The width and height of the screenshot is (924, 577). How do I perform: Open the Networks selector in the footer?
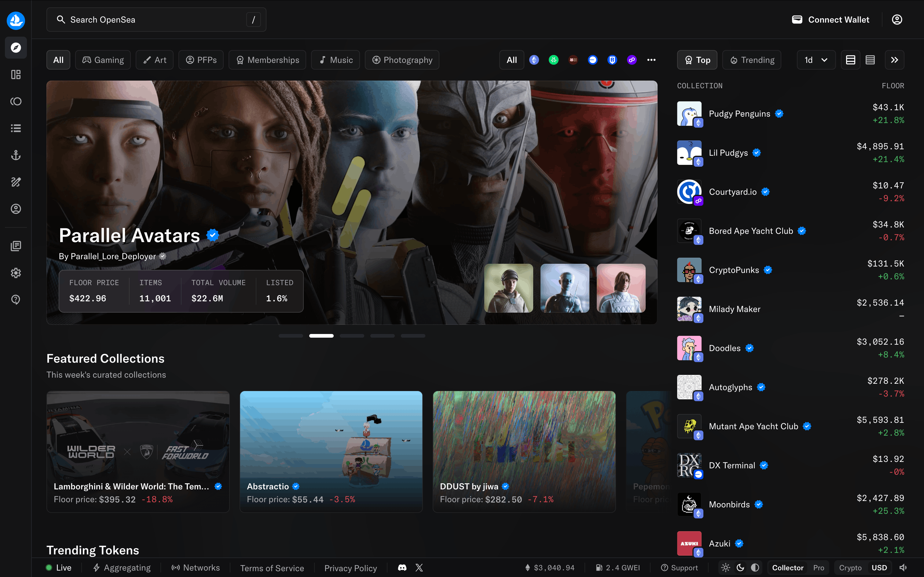pyautogui.click(x=196, y=568)
